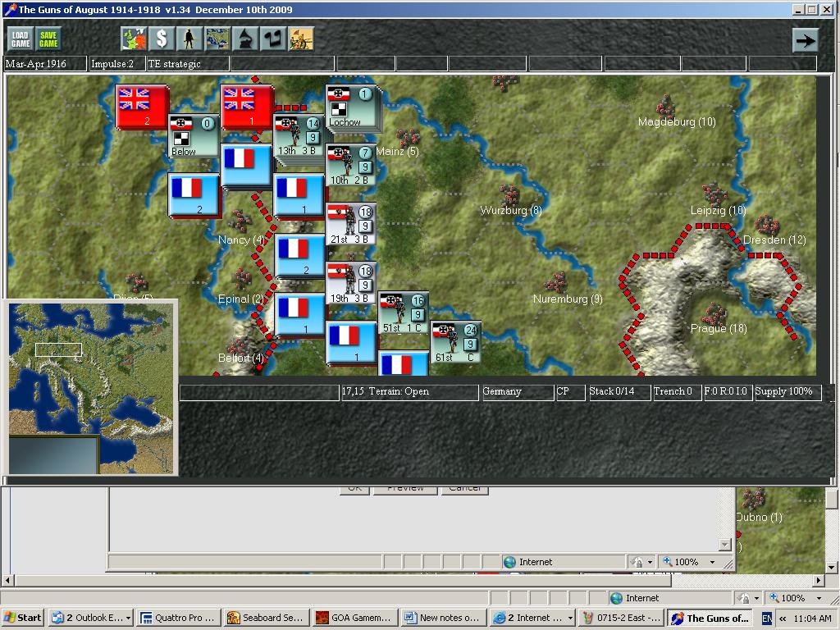Select the Austrian 19th 3 B unit
840x630 pixels.
[351, 283]
